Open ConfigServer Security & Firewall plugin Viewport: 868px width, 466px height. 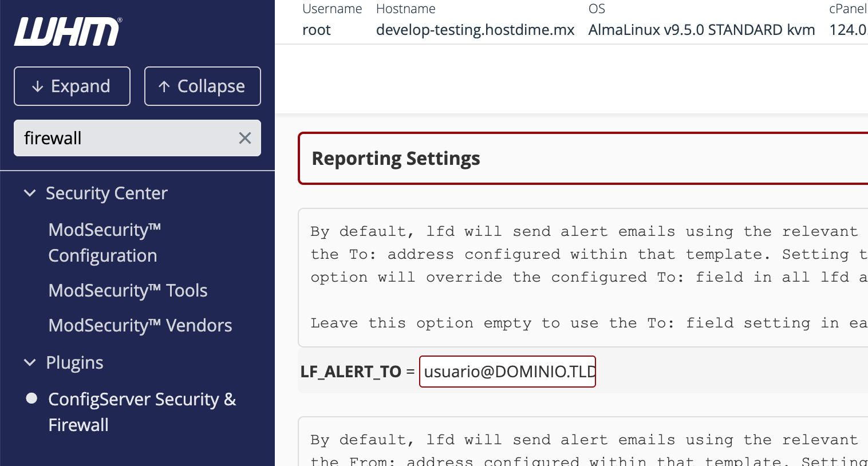[141, 412]
